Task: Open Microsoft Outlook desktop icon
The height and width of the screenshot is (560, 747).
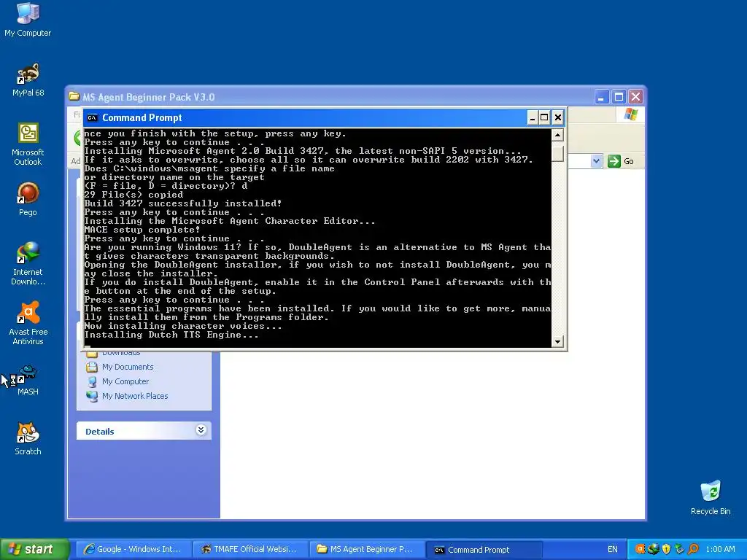Action: pos(28,144)
